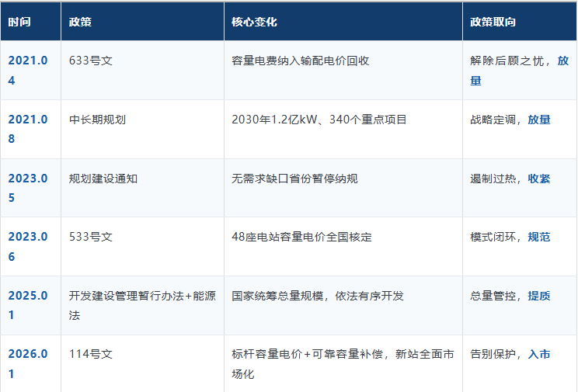The height and width of the screenshot is (392, 578).
Task: Select the date cell 2021.08
Action: (x=30, y=129)
